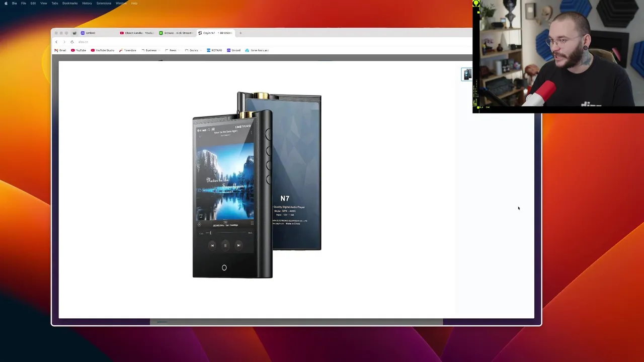
Task: Open the Extensions menu
Action: tap(104, 3)
